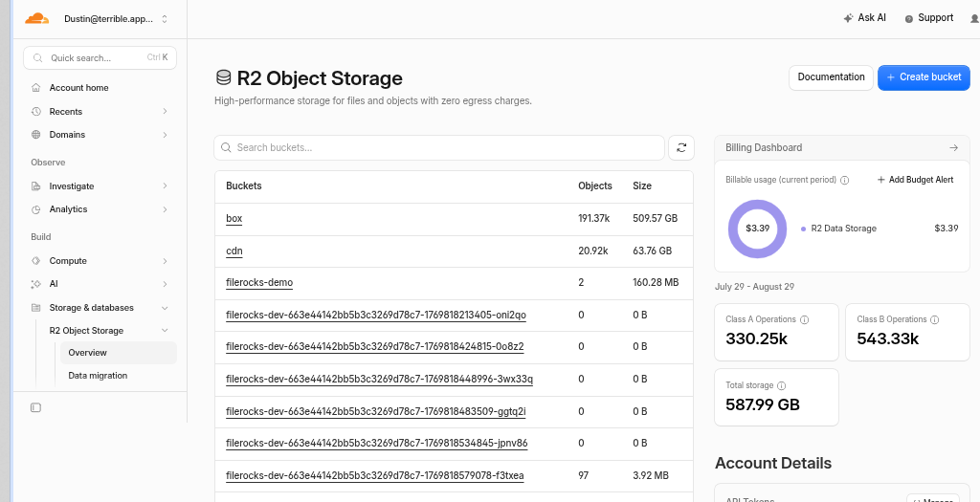This screenshot has width=980, height=502.
Task: Open the Documentation button
Action: 831,77
